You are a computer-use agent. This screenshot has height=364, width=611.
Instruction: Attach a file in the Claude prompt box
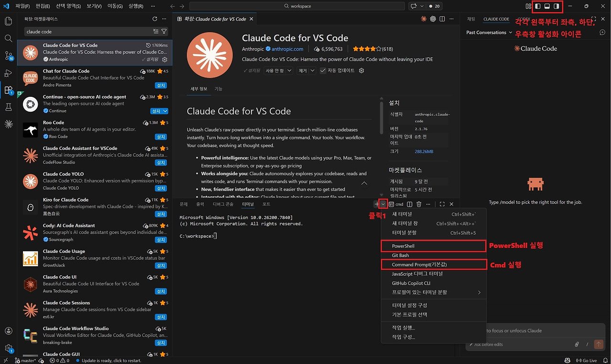click(x=577, y=344)
